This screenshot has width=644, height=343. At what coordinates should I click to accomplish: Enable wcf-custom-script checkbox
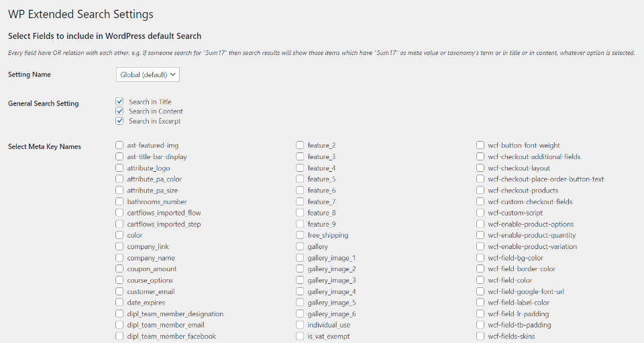point(480,213)
